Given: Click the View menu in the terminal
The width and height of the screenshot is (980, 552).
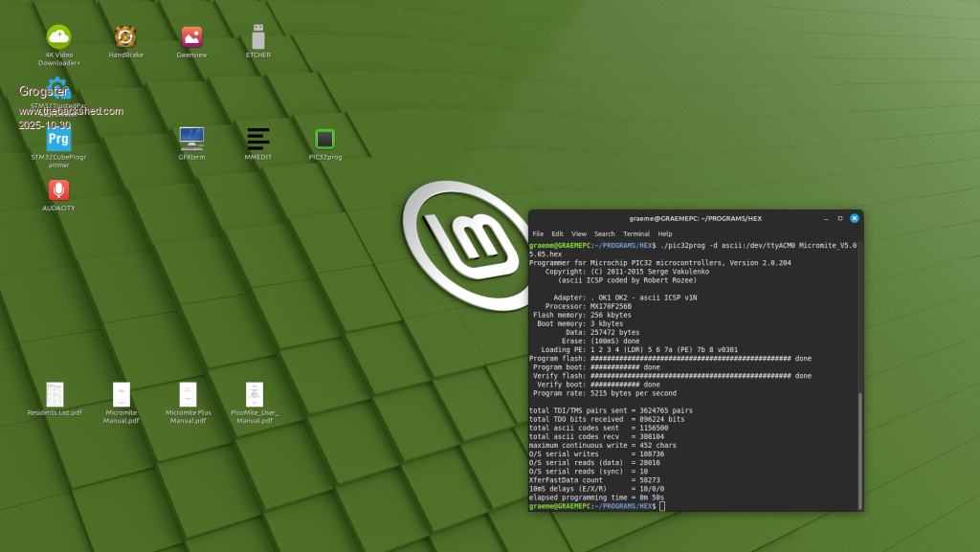Looking at the screenshot, I should coord(579,233).
